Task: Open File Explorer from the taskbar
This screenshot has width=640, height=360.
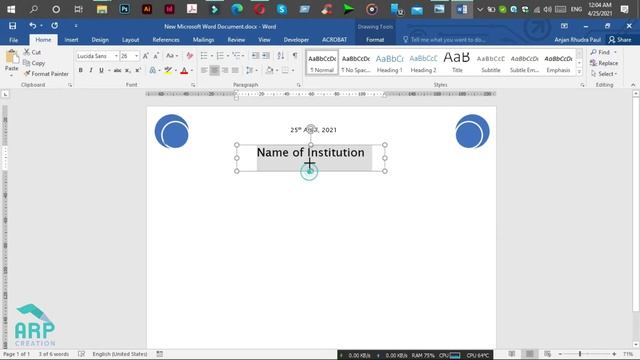Action: point(102,9)
